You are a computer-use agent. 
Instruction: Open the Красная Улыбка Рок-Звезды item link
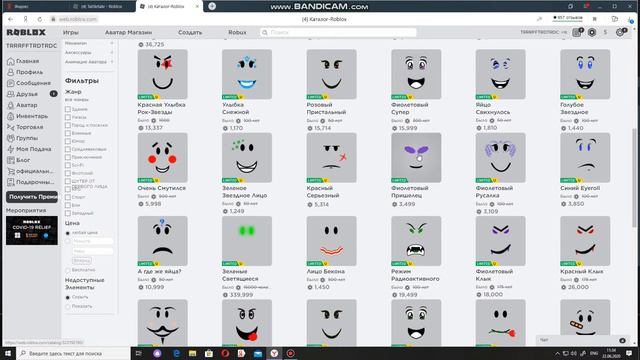pyautogui.click(x=162, y=109)
